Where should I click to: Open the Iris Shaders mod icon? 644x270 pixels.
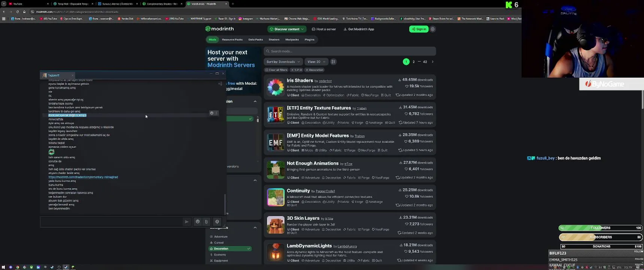(276, 87)
